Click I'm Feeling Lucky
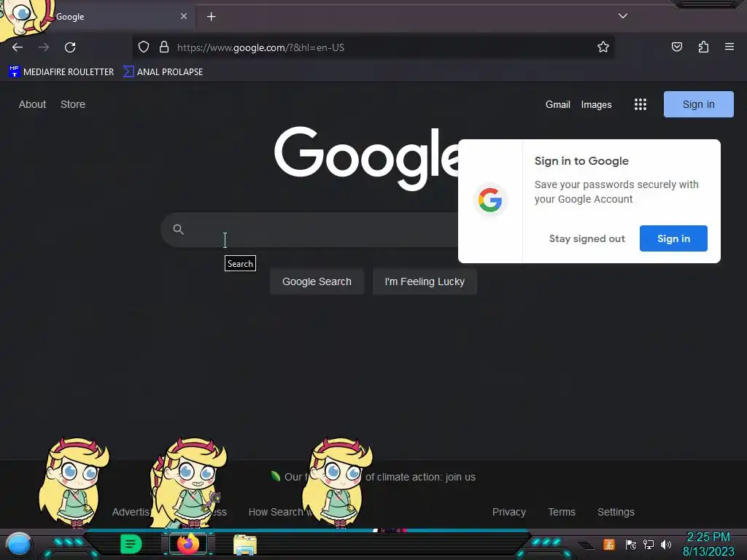Viewport: 747px width, 560px height. (x=425, y=281)
